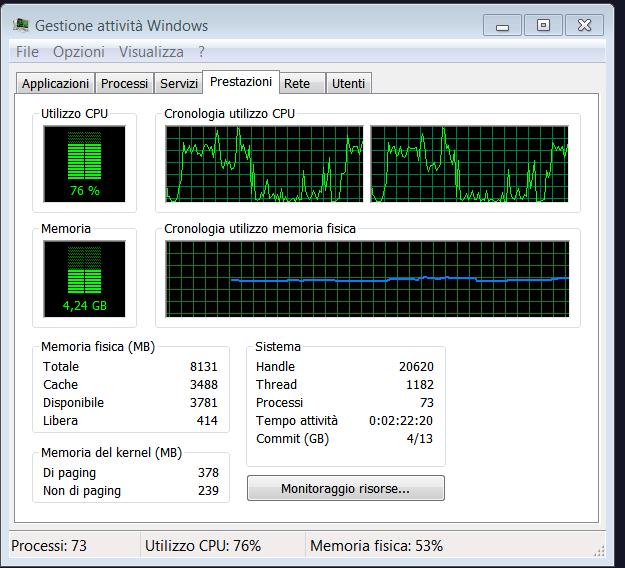Click the Task Manager title bar icon
The image size is (625, 568).
pos(21,25)
